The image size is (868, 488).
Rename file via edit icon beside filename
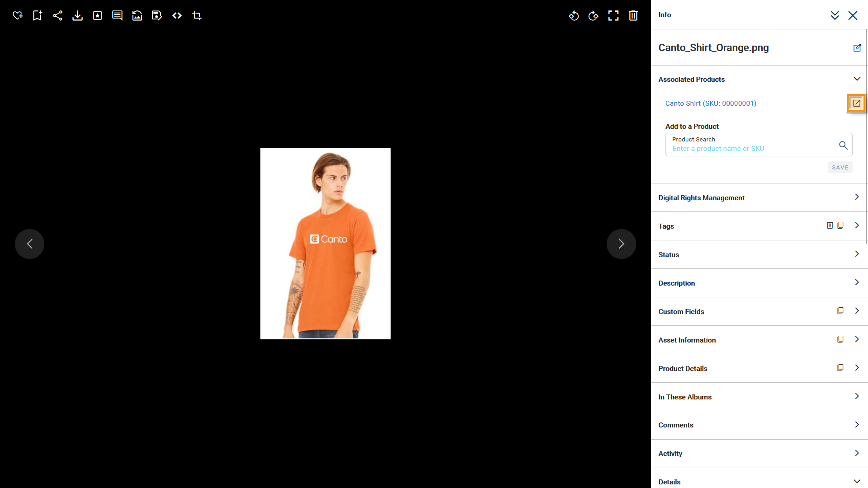tap(857, 48)
